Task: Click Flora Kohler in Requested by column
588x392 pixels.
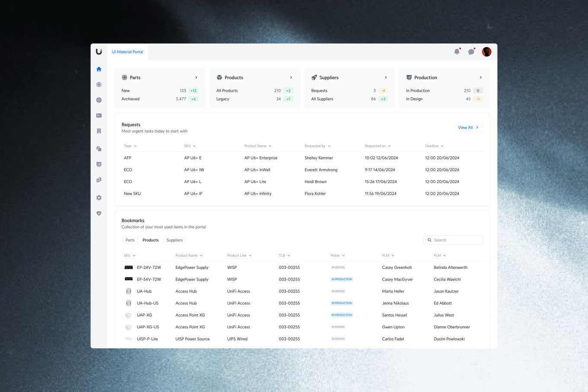Action: coord(315,194)
